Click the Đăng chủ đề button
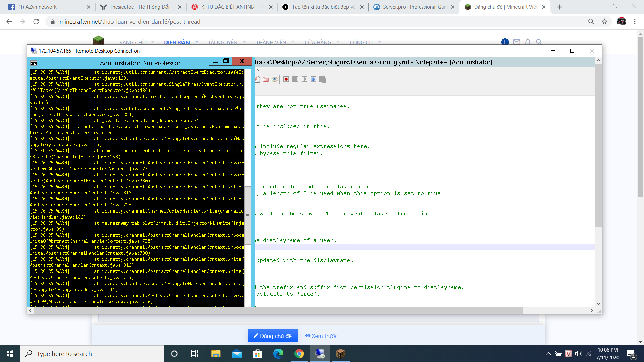This screenshot has height=362, width=644. (272, 336)
